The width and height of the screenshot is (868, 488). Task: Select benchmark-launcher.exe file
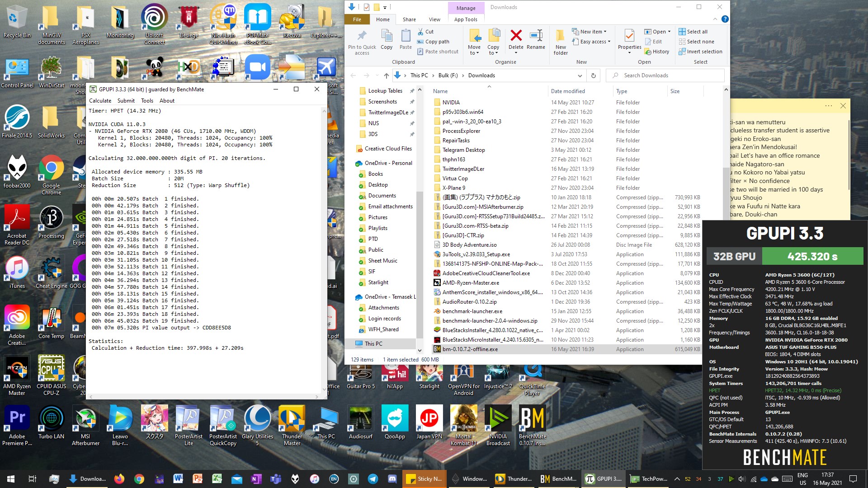tap(472, 311)
